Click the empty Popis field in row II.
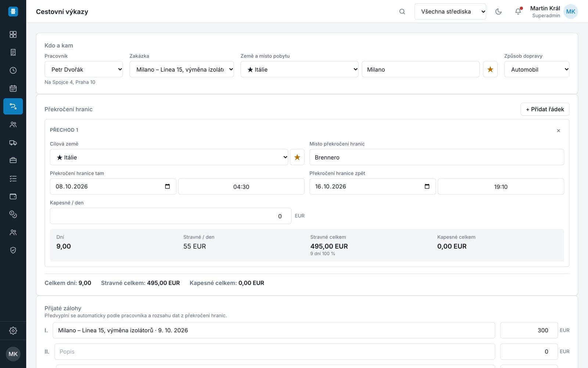The height and width of the screenshot is (368, 588). (275, 352)
